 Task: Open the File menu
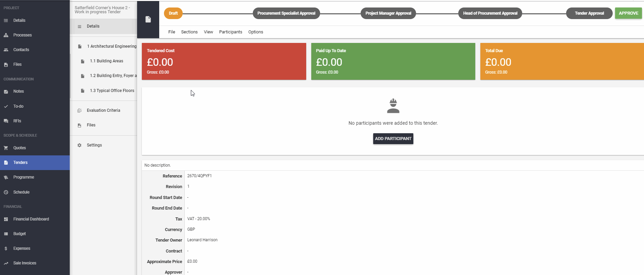pyautogui.click(x=171, y=32)
